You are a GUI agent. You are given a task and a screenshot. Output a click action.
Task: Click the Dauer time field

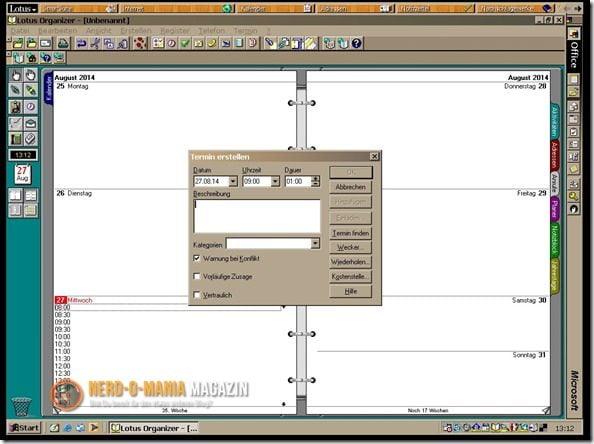(x=298, y=181)
